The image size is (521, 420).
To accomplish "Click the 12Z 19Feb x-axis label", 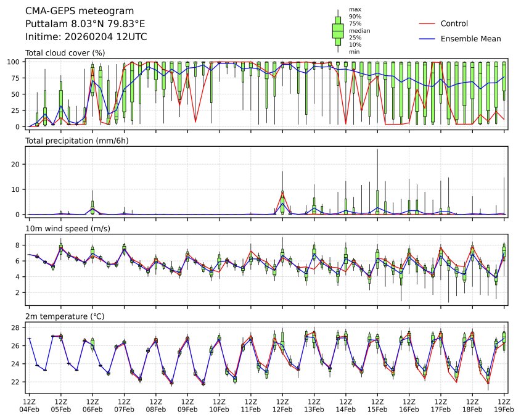I will [x=504, y=405].
